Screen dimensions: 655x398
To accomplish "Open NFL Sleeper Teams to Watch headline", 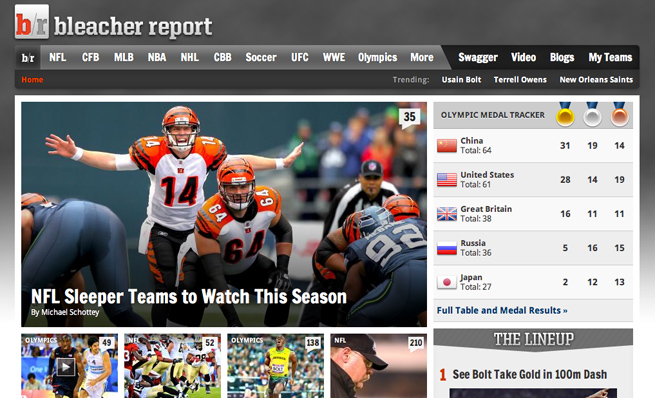I will tap(189, 297).
